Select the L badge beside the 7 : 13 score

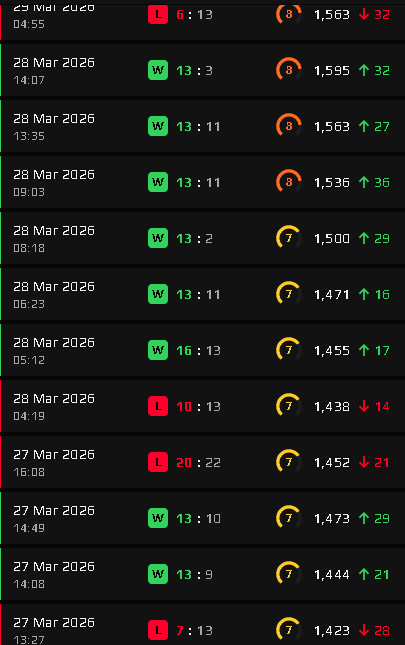[x=158, y=630]
